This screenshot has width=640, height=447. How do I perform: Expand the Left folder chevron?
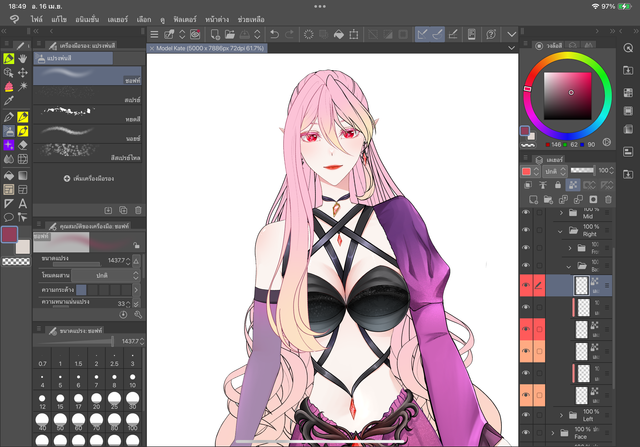point(561,415)
